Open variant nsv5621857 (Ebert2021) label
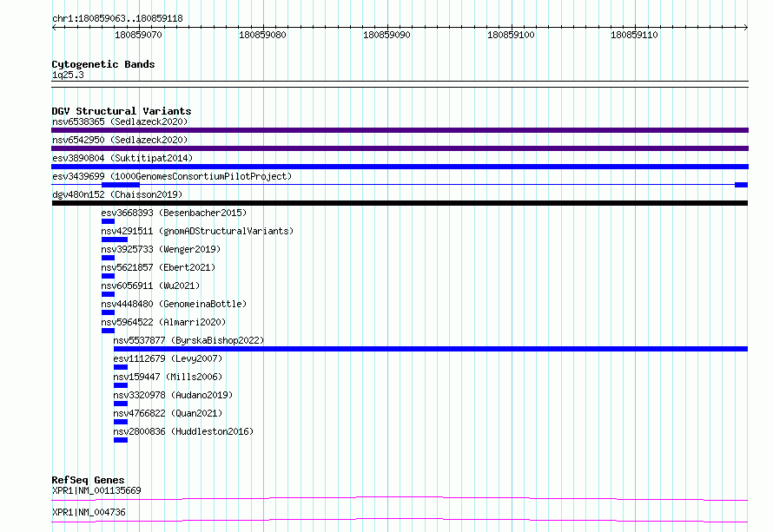Screen dimensions: 773x532 (158, 267)
